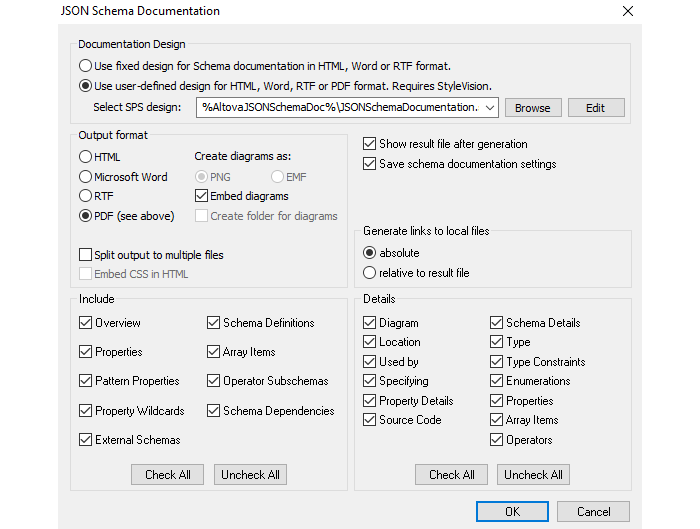Select user-defined design radio option

pos(87,85)
